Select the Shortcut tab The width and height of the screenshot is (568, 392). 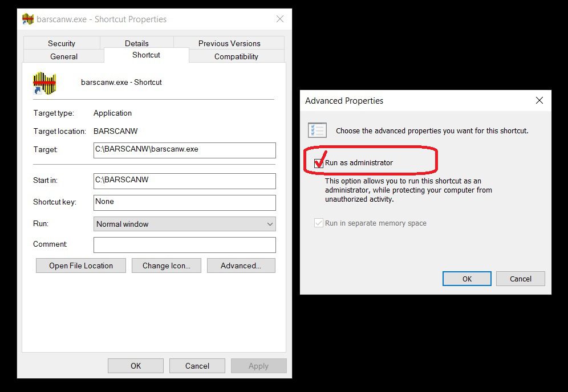pos(147,55)
